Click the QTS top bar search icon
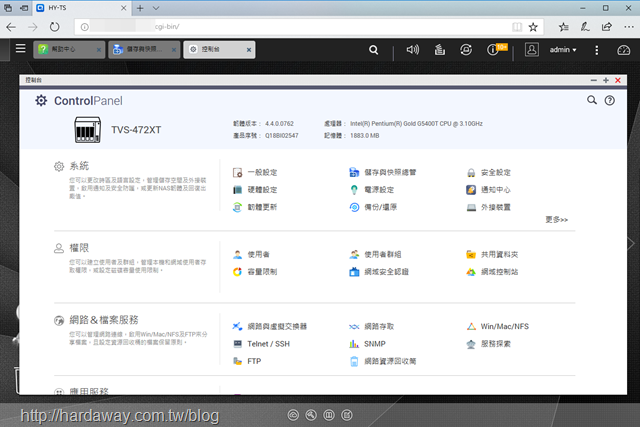 click(373, 50)
